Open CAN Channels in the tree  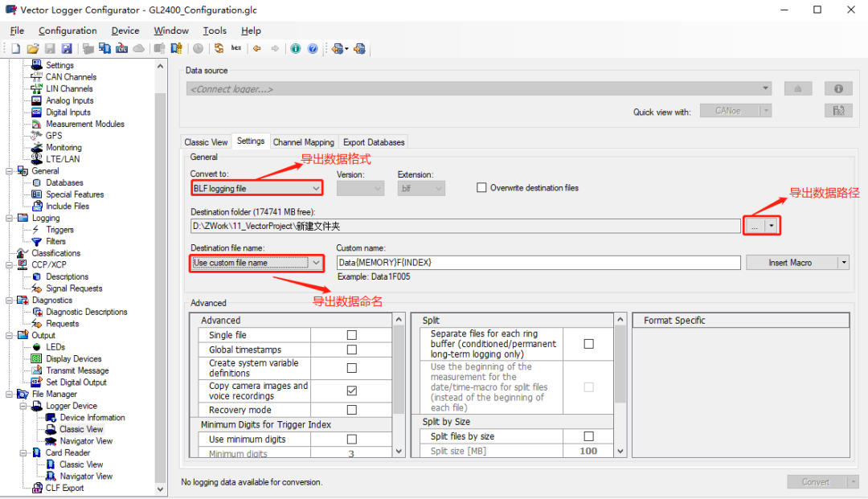[x=71, y=77]
